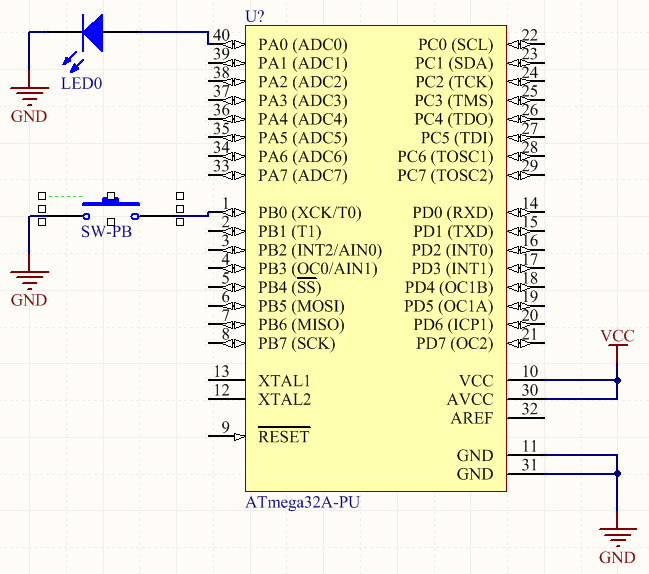Click the PB5 (MOSI) pin label
The image size is (649, 574).
(301, 306)
